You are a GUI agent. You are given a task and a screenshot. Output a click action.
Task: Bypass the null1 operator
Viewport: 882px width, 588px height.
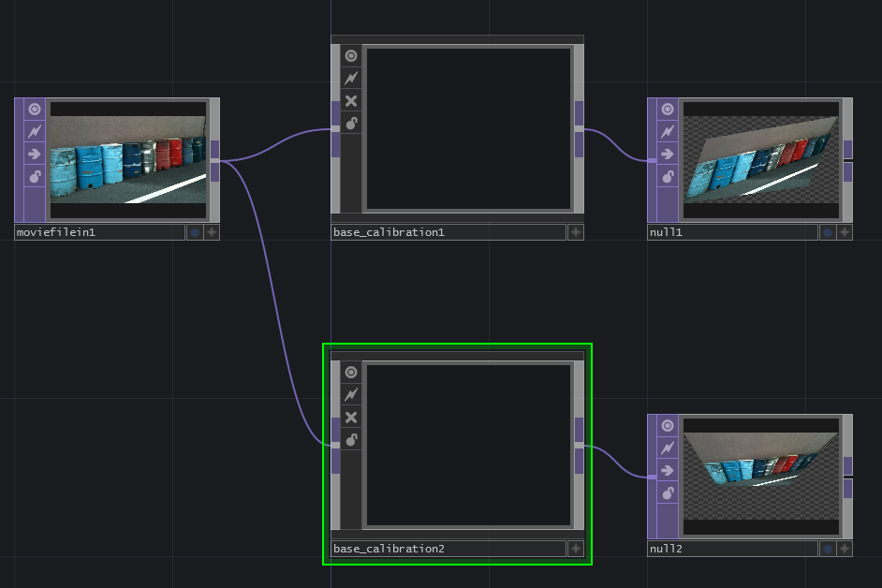pyautogui.click(x=668, y=154)
